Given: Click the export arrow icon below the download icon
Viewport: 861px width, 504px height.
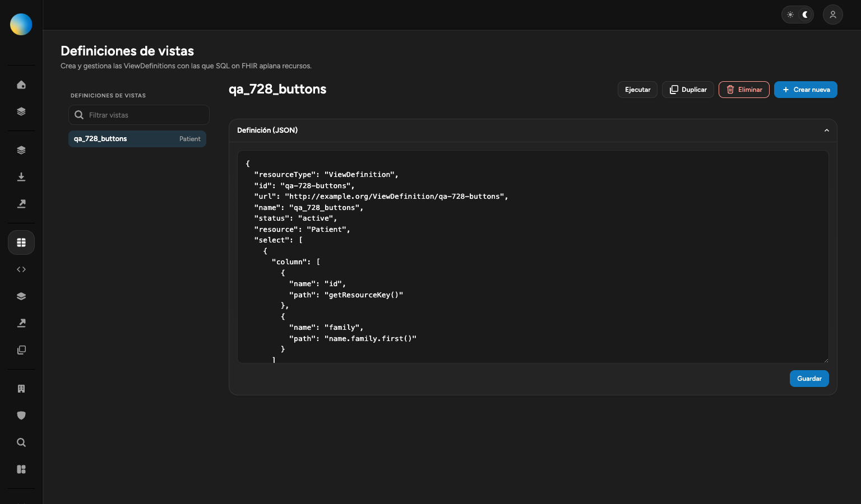Looking at the screenshot, I should click(x=21, y=204).
